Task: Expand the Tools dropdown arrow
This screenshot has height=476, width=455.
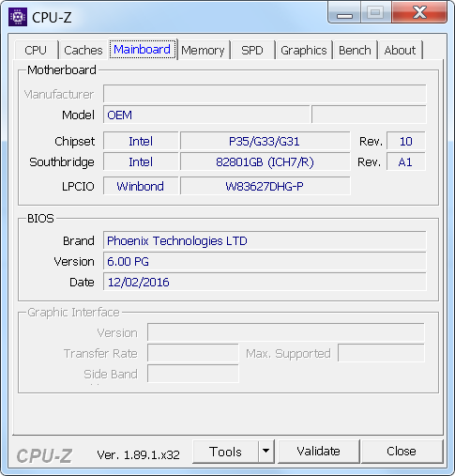Action: point(266,452)
